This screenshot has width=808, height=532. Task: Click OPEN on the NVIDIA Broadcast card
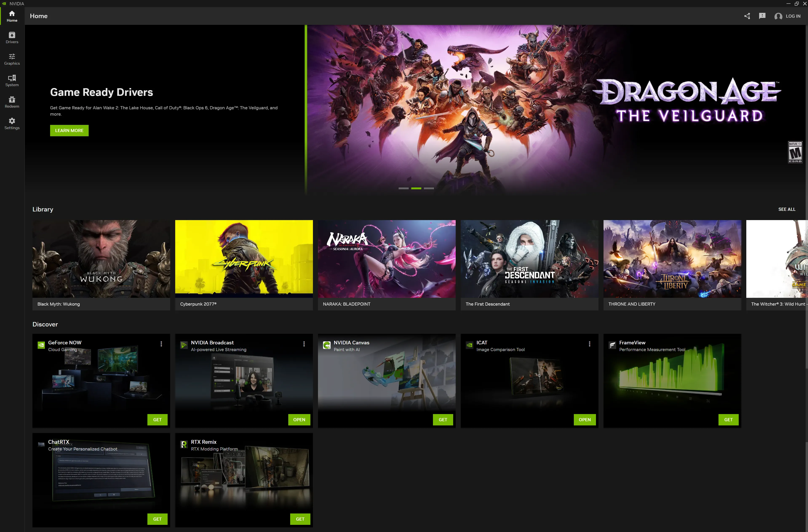tap(299, 420)
